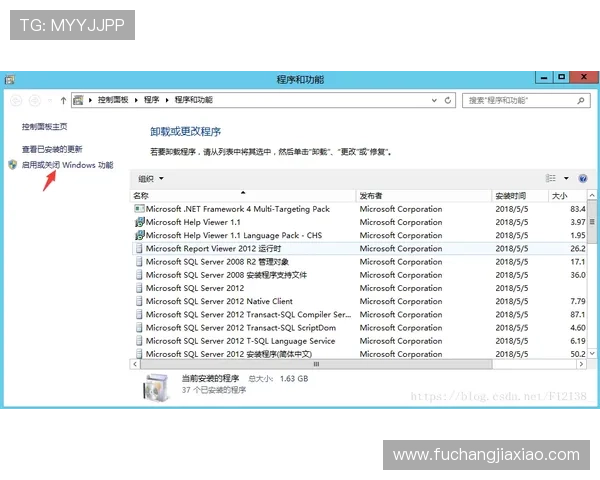Image resolution: width=600 pixels, height=480 pixels.
Task: Click the search magnifier icon
Action: pos(581,101)
